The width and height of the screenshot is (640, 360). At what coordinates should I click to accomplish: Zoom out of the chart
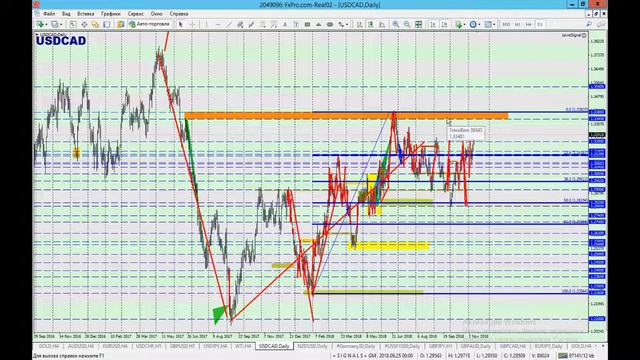point(407,24)
